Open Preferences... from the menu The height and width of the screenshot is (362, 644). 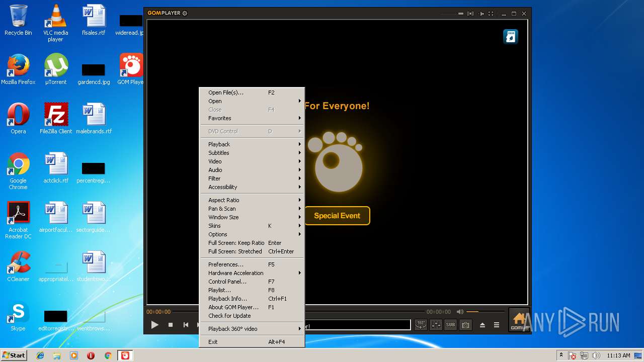[252, 264]
